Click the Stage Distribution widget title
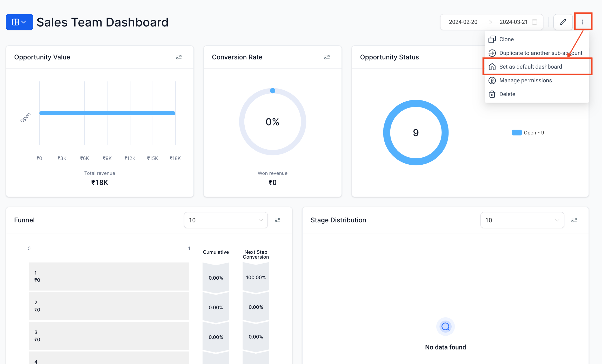The width and height of the screenshot is (602, 364). click(338, 220)
